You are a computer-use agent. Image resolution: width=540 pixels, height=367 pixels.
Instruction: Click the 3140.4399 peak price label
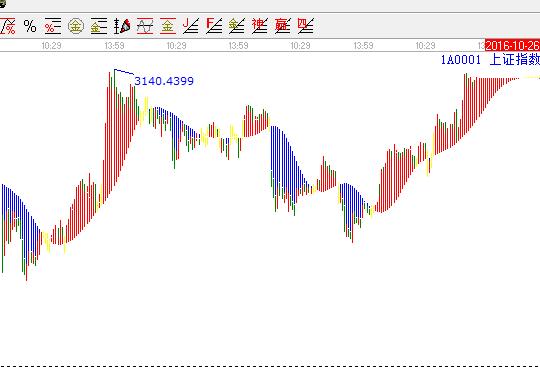click(x=164, y=81)
